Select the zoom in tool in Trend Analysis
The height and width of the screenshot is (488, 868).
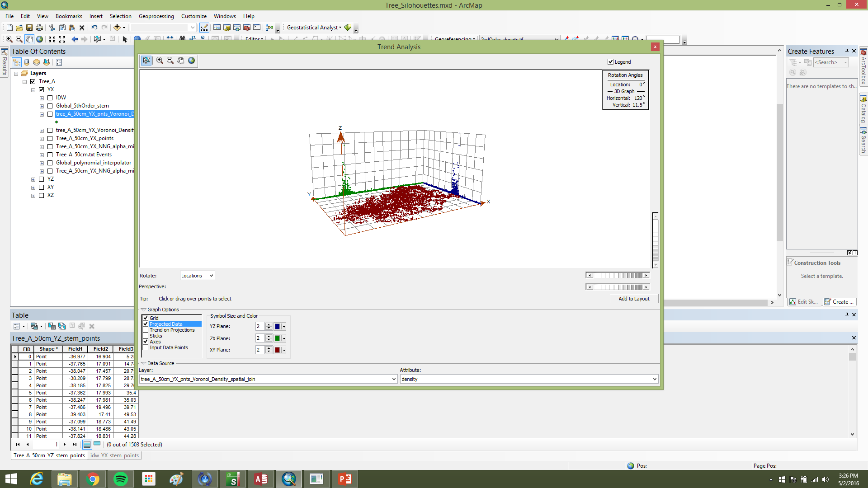tap(160, 60)
